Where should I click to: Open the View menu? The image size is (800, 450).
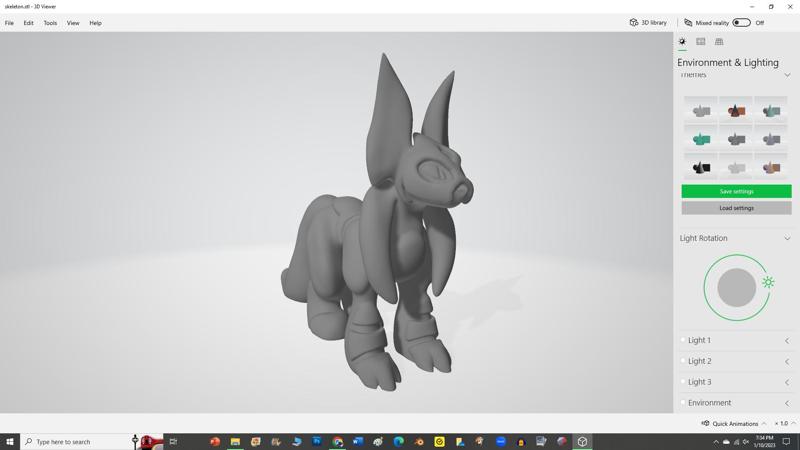coord(73,23)
